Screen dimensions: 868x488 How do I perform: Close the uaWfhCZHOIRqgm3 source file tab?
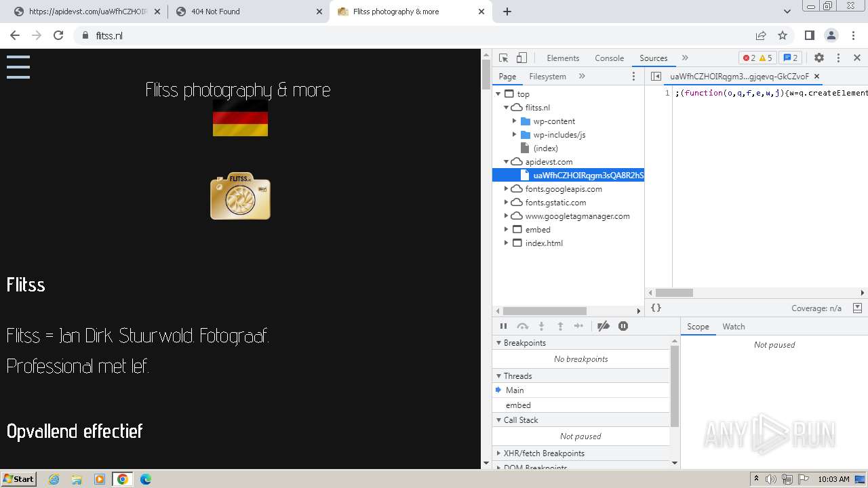coord(816,77)
